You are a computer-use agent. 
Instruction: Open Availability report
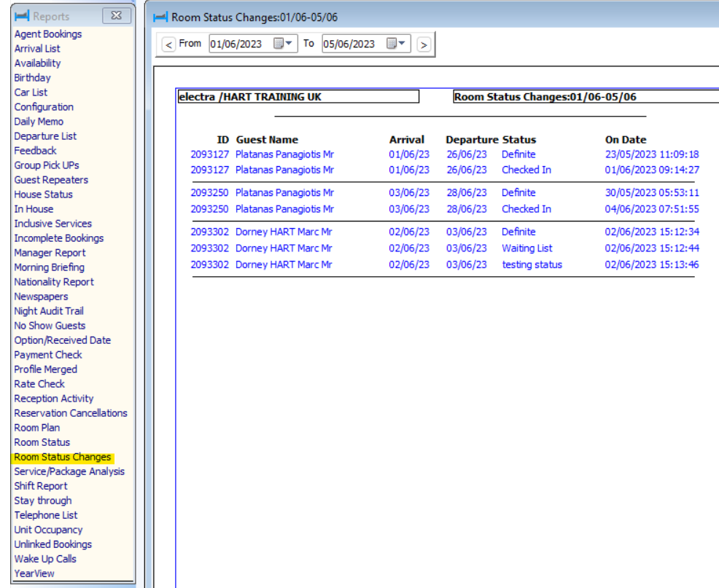[x=37, y=63]
